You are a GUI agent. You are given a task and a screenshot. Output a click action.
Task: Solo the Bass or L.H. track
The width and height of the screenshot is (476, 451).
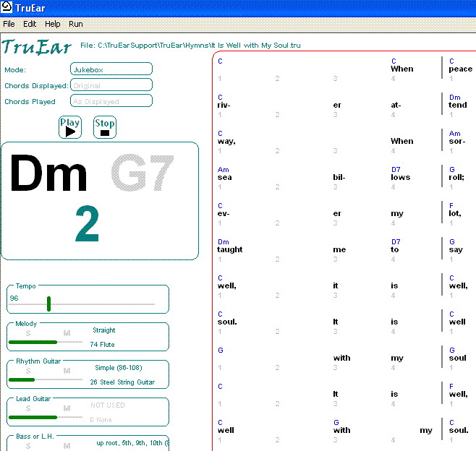click(x=28, y=446)
